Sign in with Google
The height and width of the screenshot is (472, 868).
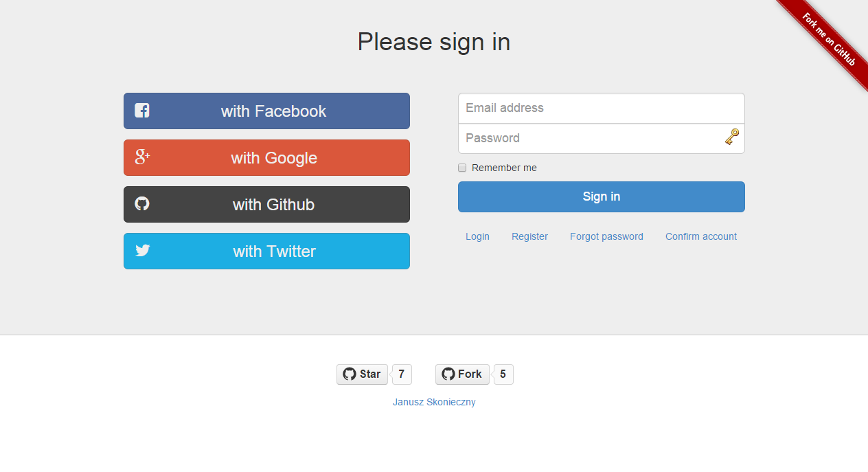pyautogui.click(x=266, y=157)
